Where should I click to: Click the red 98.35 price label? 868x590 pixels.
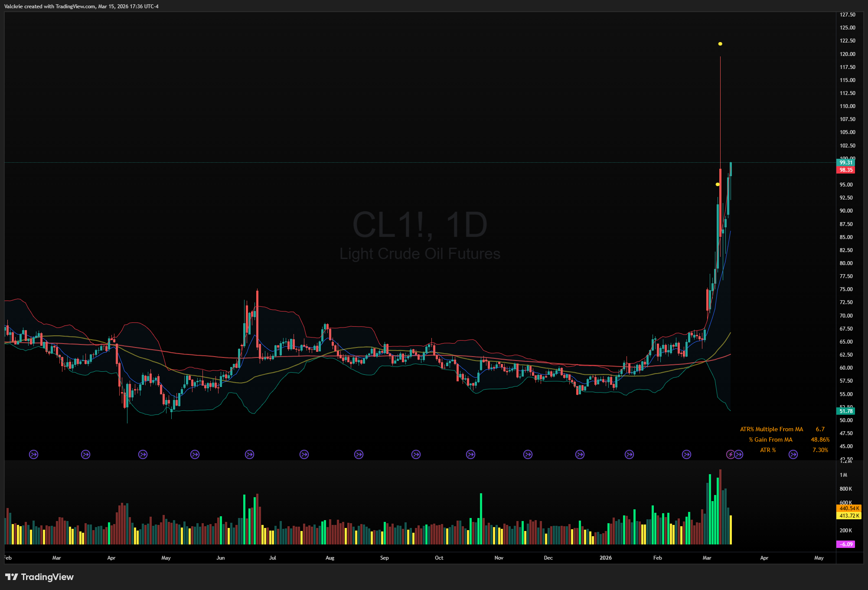845,170
